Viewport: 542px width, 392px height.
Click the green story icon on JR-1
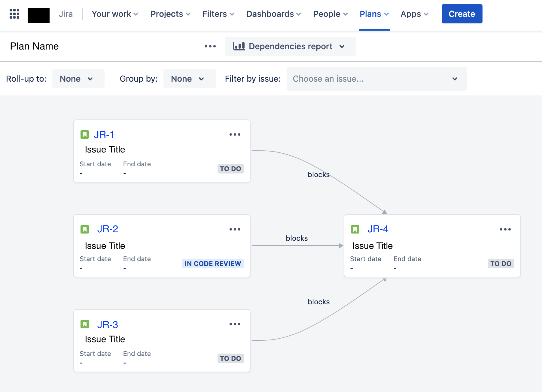coord(85,134)
